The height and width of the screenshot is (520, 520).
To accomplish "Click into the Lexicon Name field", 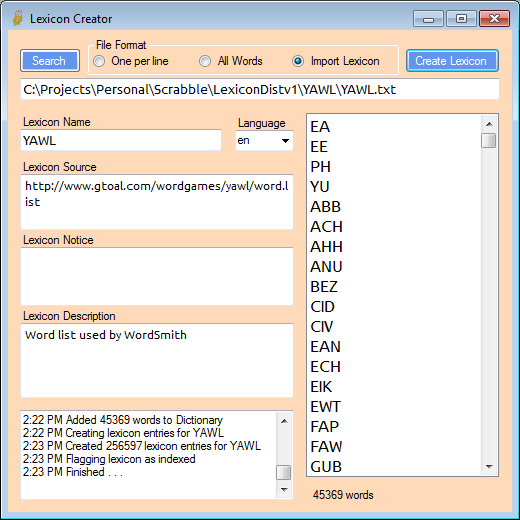I will [121, 140].
